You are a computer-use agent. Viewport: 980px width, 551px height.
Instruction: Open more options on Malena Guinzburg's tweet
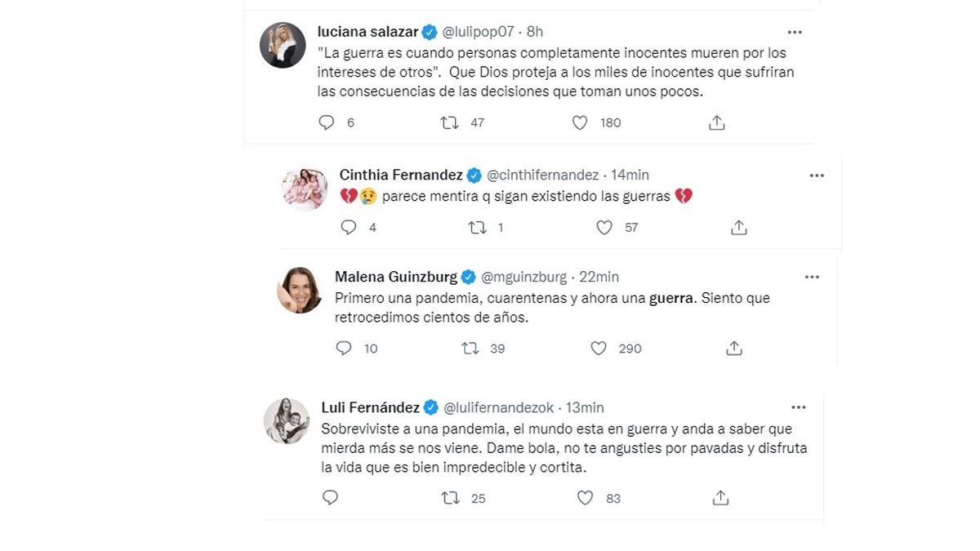pos(812,277)
